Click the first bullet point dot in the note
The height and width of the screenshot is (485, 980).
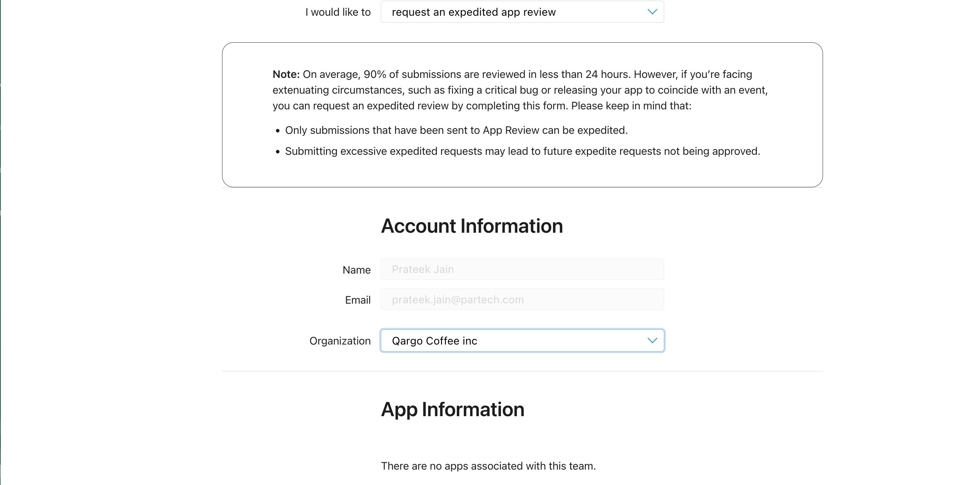[278, 131]
